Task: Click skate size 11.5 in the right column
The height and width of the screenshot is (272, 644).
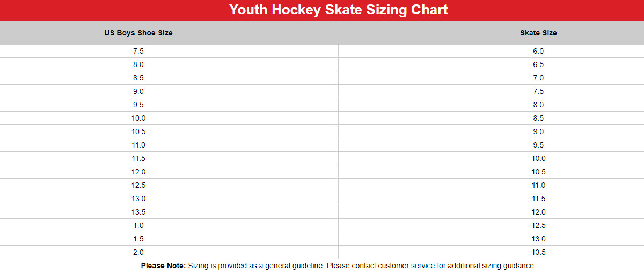Action: tap(538, 199)
